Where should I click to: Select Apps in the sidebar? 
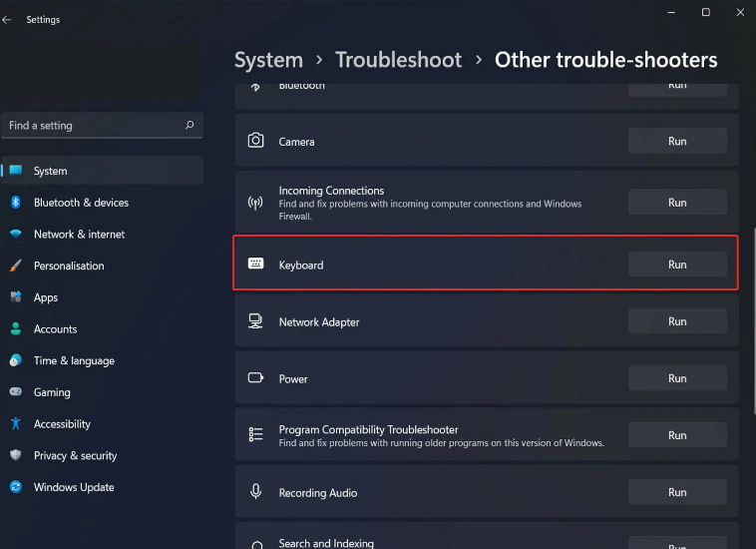(x=102, y=297)
